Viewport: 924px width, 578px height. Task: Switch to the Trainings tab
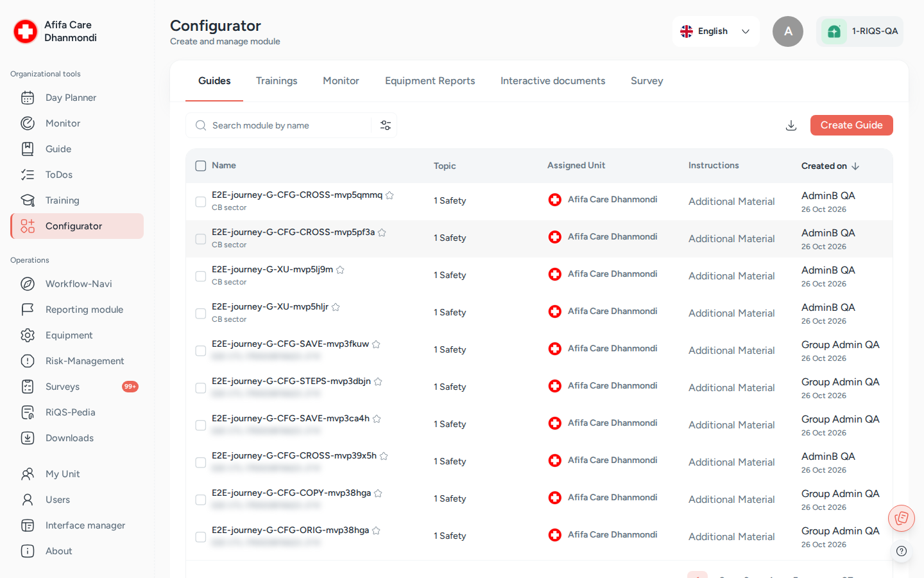click(277, 81)
